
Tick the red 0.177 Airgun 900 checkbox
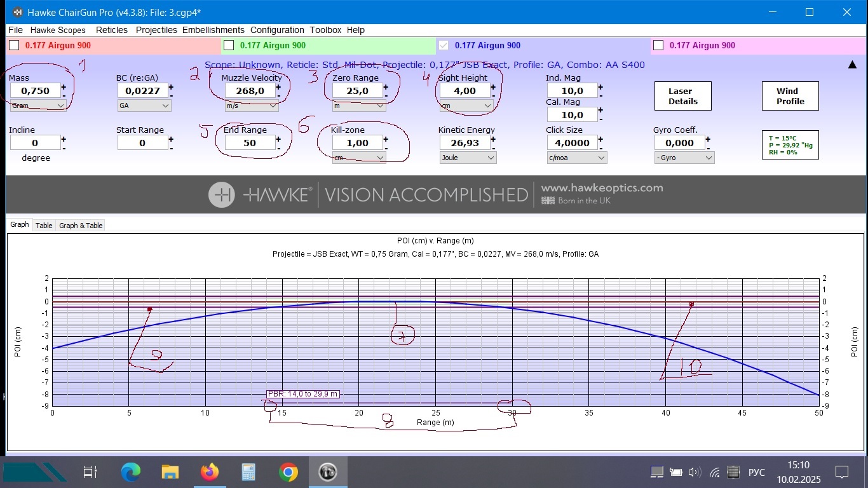15,45
